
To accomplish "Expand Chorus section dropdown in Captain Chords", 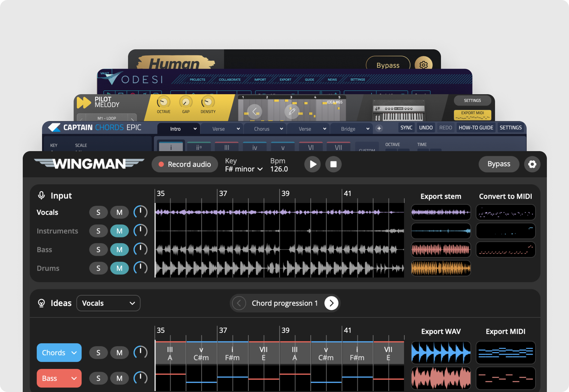I will point(281,129).
